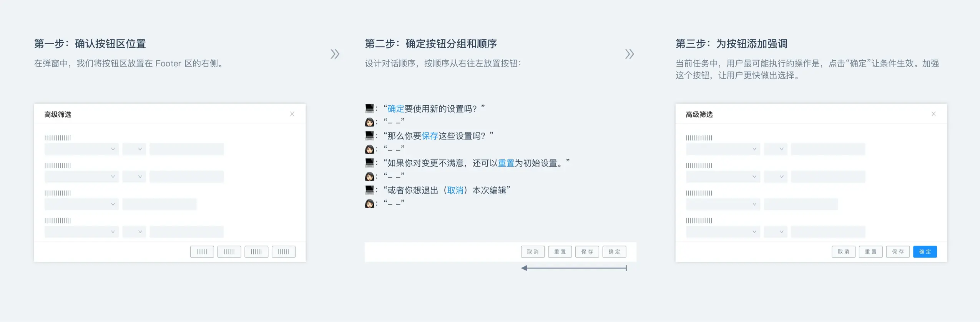Click 保存 button in the middle footer
980x322 pixels.
click(587, 252)
